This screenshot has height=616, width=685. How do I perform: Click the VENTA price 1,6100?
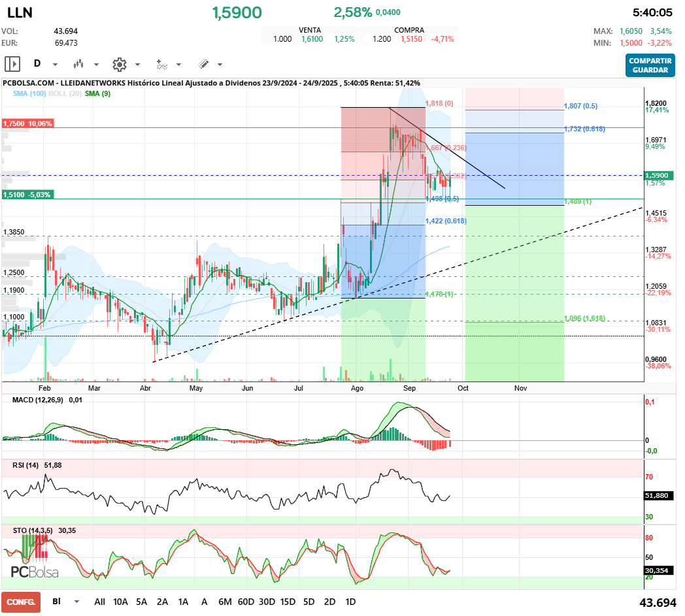point(312,39)
